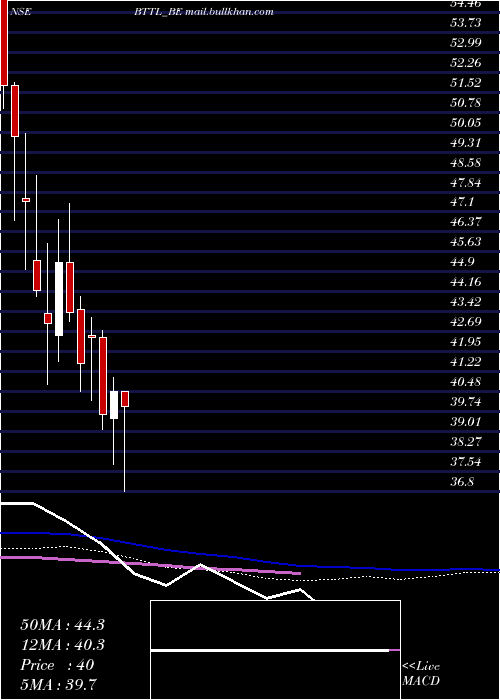The width and height of the screenshot is (500, 700).
Task: Click the 52.26 price level label
Action: tap(466, 63)
